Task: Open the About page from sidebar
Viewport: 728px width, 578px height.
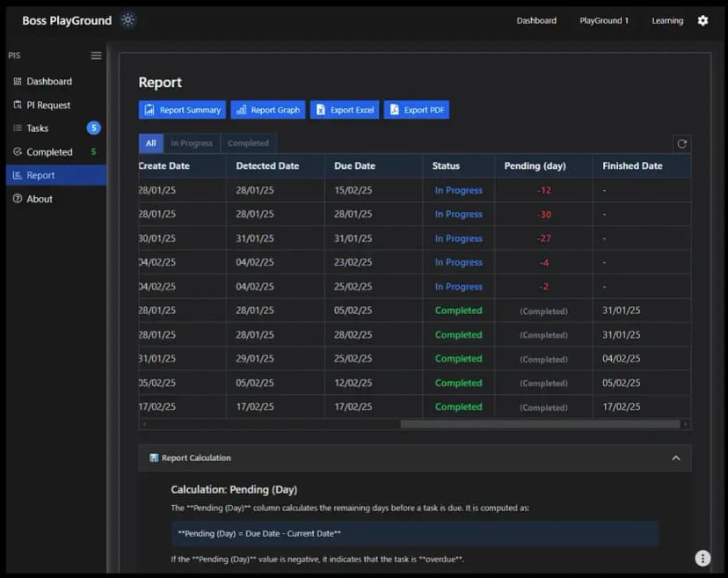Action: [x=40, y=199]
